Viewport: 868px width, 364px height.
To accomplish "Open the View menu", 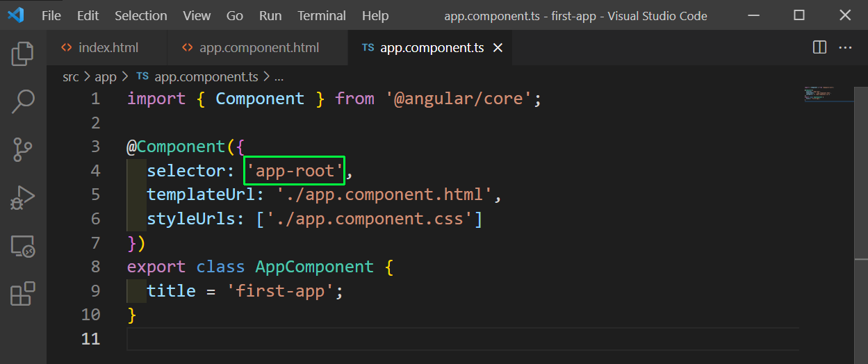I will 197,15.
